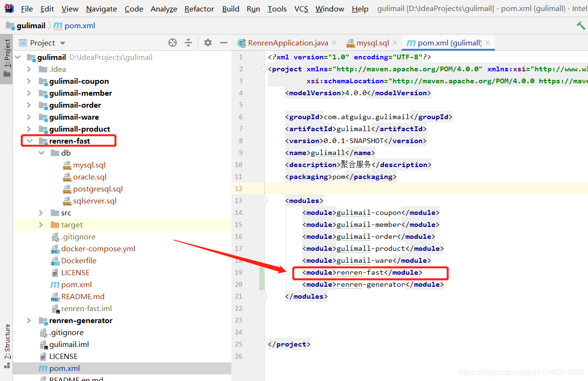This screenshot has height=381, width=588.
Task: Close the mysql.sql editor tab
Action: (394, 43)
